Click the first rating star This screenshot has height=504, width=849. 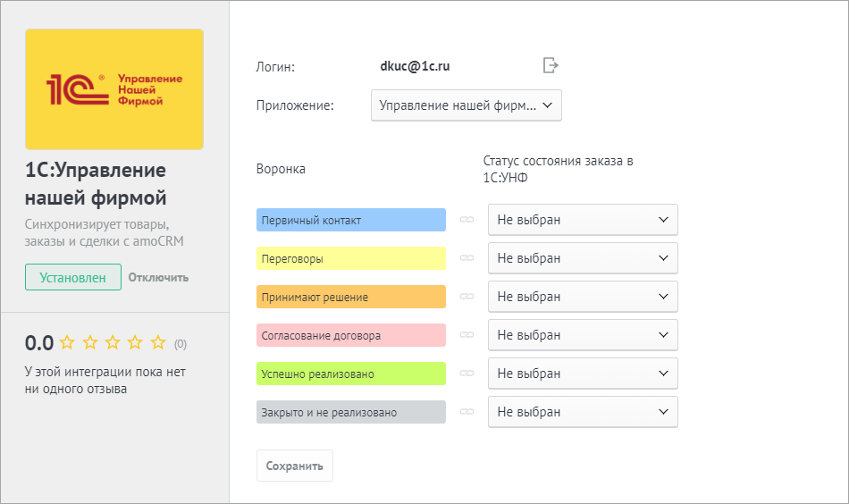coord(67,342)
